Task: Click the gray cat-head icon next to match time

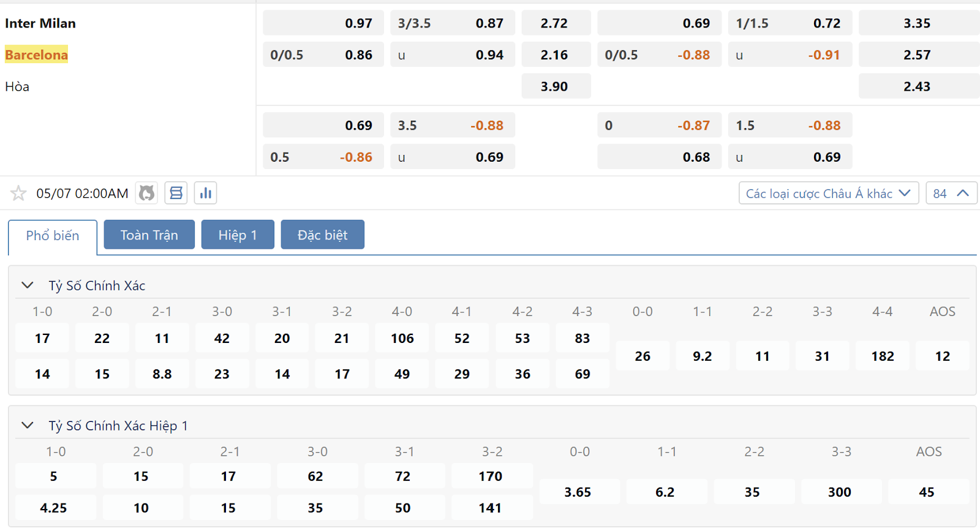Action: pos(146,193)
